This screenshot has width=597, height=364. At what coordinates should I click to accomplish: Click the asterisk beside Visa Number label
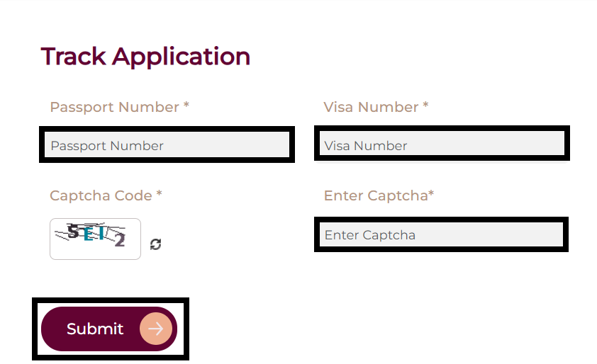point(425,106)
